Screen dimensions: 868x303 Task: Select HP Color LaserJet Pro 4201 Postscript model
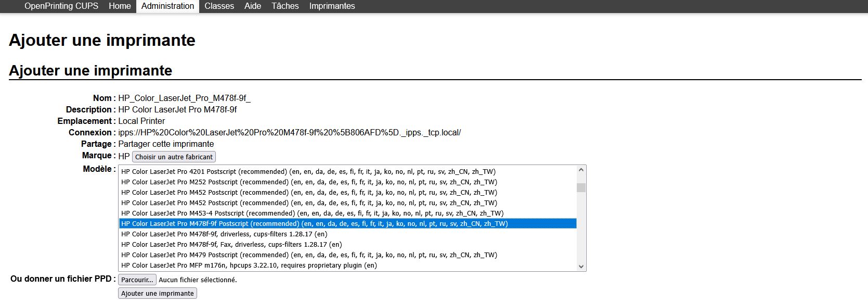point(347,171)
